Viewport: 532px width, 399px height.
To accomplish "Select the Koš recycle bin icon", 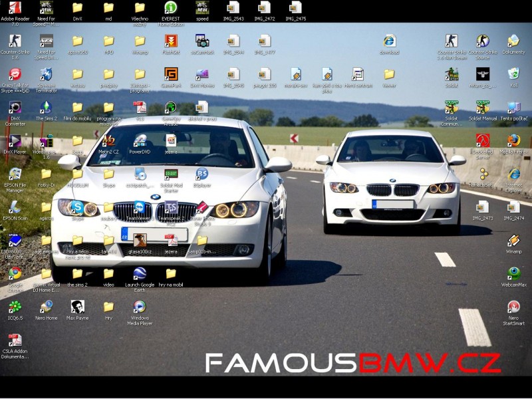I will [x=513, y=74].
